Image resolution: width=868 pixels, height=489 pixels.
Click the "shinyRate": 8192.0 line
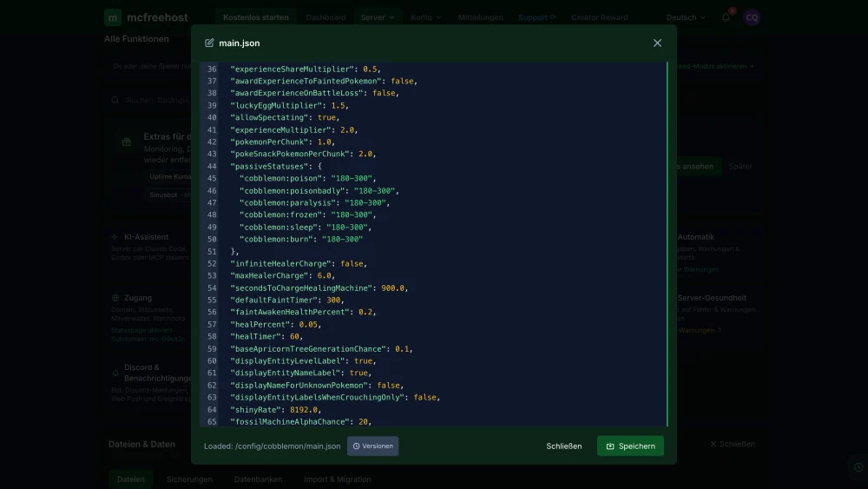(x=276, y=410)
